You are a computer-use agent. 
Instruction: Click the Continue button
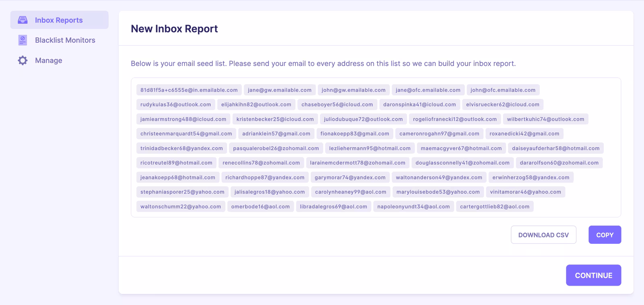pyautogui.click(x=593, y=275)
